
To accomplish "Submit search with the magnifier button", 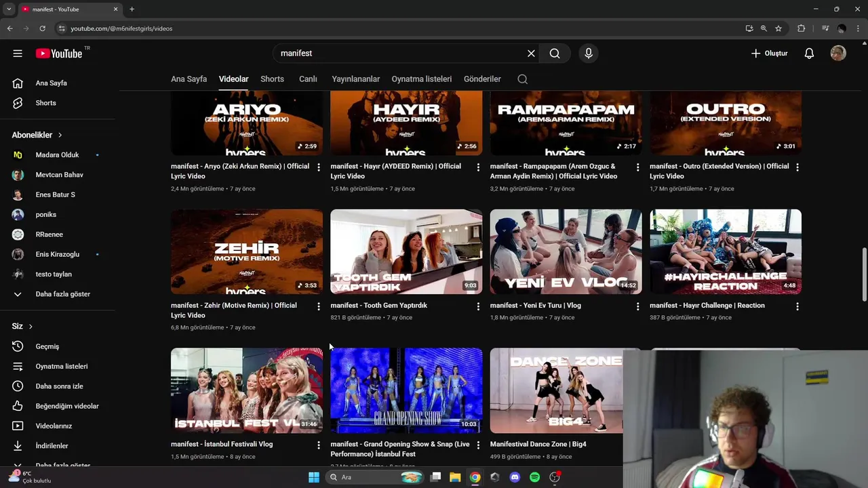I will [x=555, y=54].
